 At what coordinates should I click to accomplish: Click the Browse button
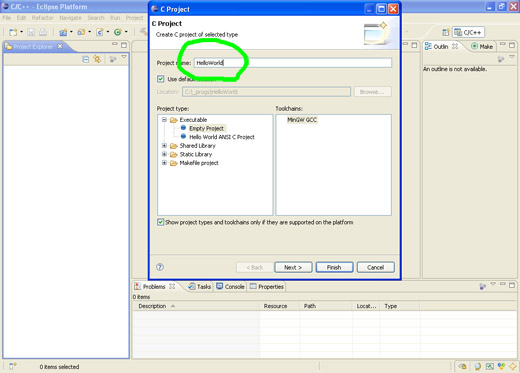tap(373, 92)
